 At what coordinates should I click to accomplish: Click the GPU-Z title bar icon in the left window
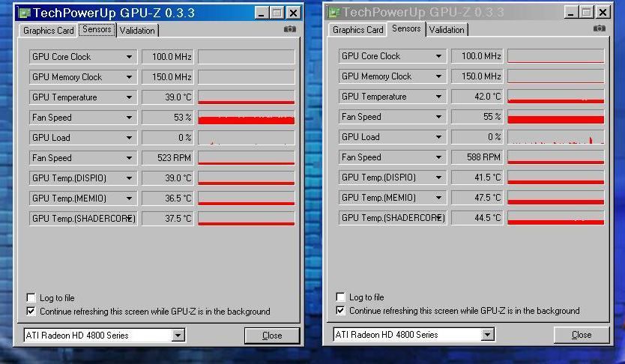[24, 13]
